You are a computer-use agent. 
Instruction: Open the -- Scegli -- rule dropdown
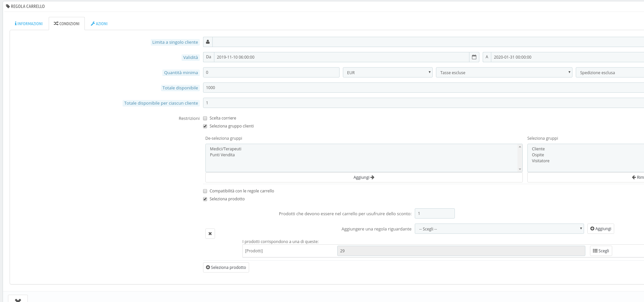click(x=499, y=228)
